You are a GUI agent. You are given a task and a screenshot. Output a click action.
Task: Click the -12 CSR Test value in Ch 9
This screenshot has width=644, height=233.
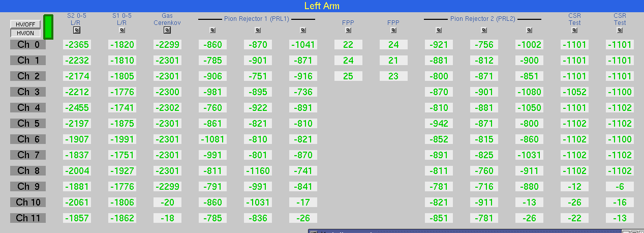[x=574, y=187]
